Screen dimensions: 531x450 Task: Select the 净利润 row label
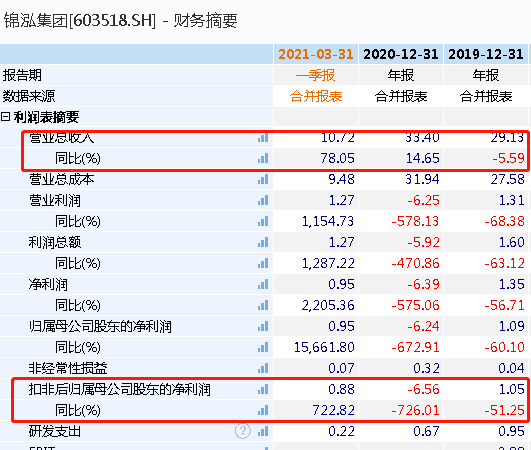(x=48, y=284)
